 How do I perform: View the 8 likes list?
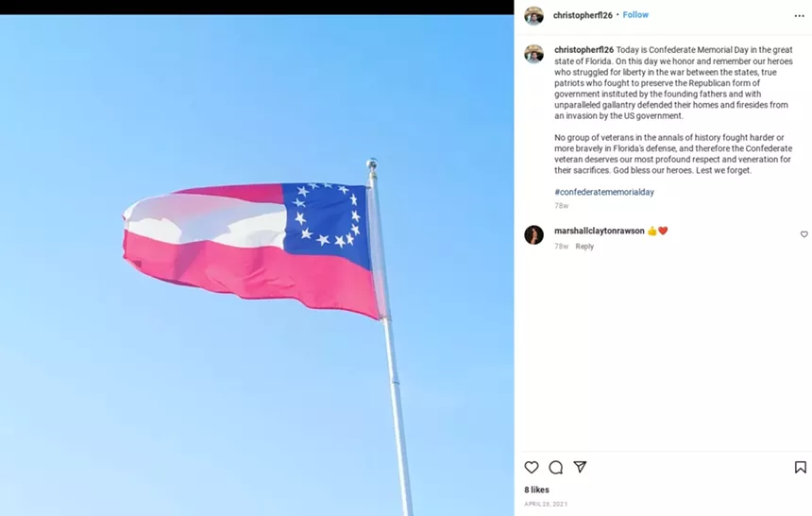click(536, 490)
